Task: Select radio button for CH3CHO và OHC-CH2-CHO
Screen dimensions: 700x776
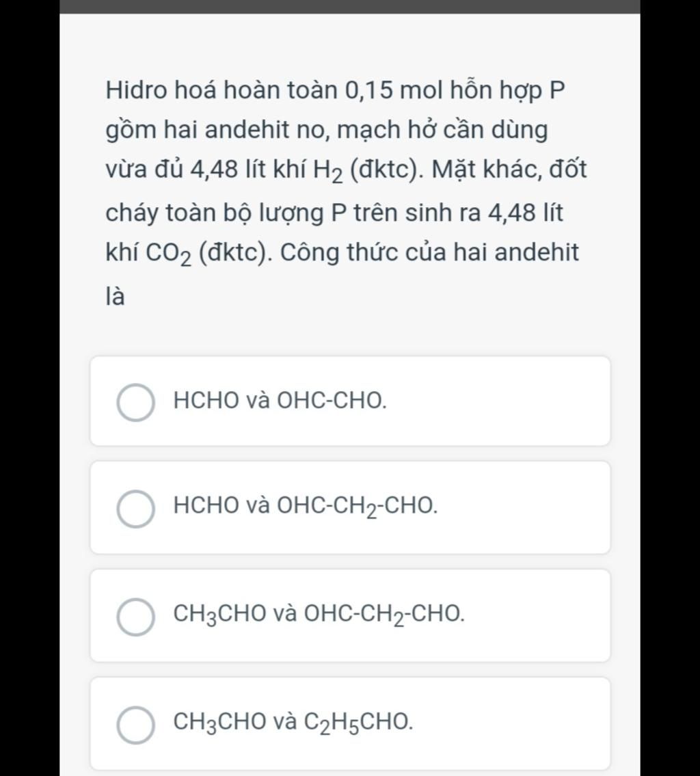Action: point(135,617)
